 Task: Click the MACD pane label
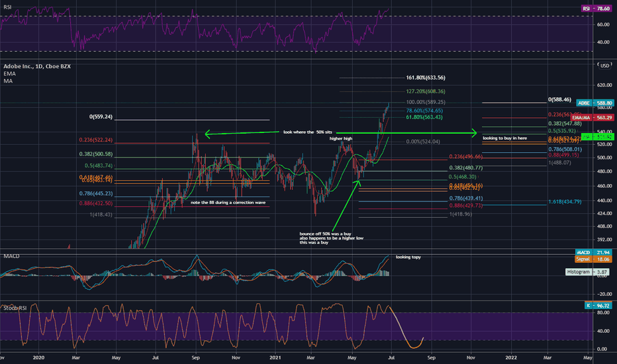point(11,256)
